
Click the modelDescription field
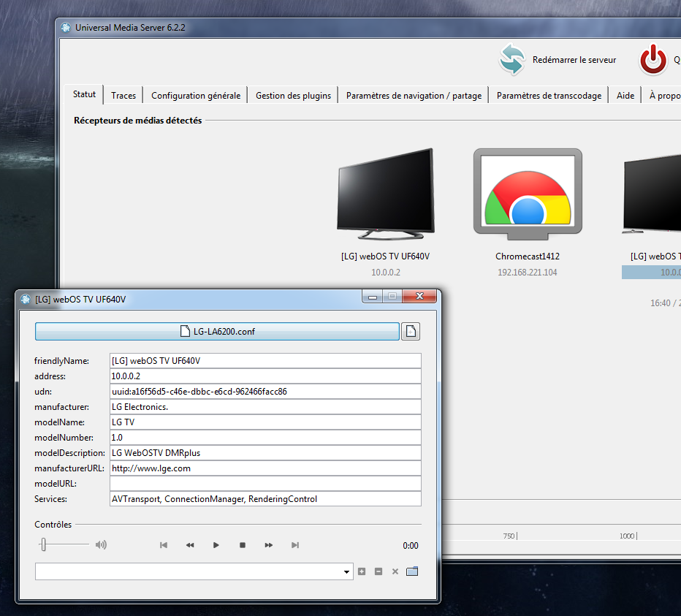[x=265, y=452]
